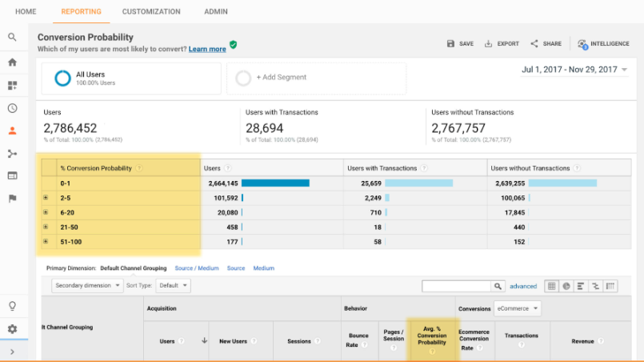Switch to pivot table view

[611, 286]
